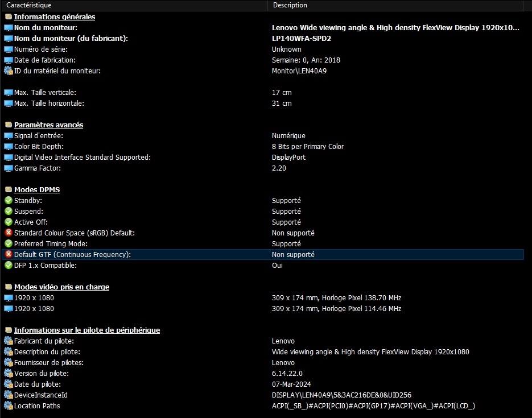This screenshot has height=418, width=532.
Task: Click 'Non supporté' in the Standard Colour Space row
Action: [x=293, y=233]
